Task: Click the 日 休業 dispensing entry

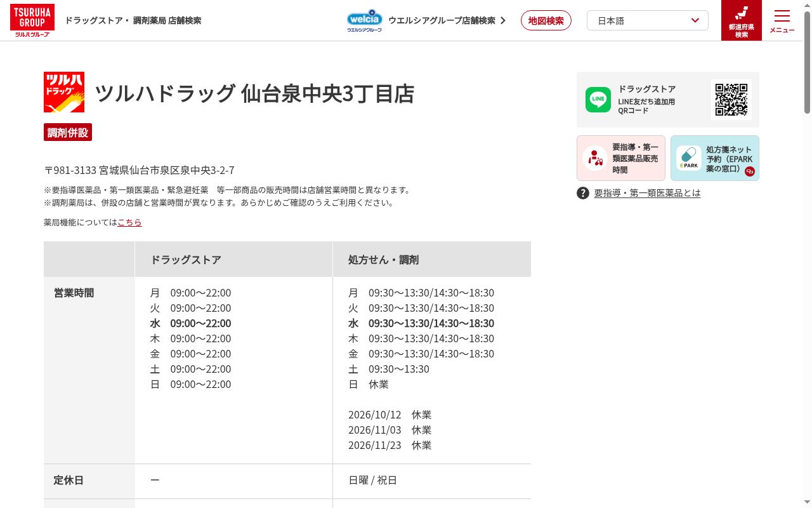Action: pos(369,384)
